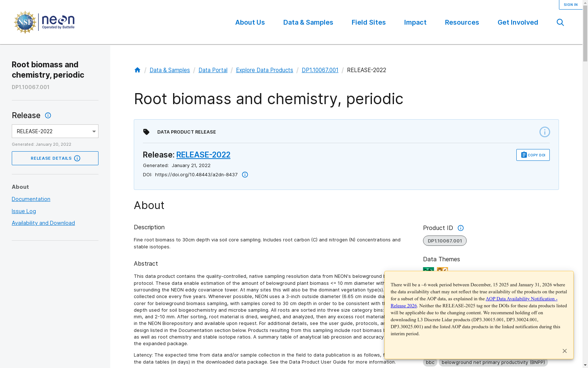Close the AOP notification popup

point(564,351)
